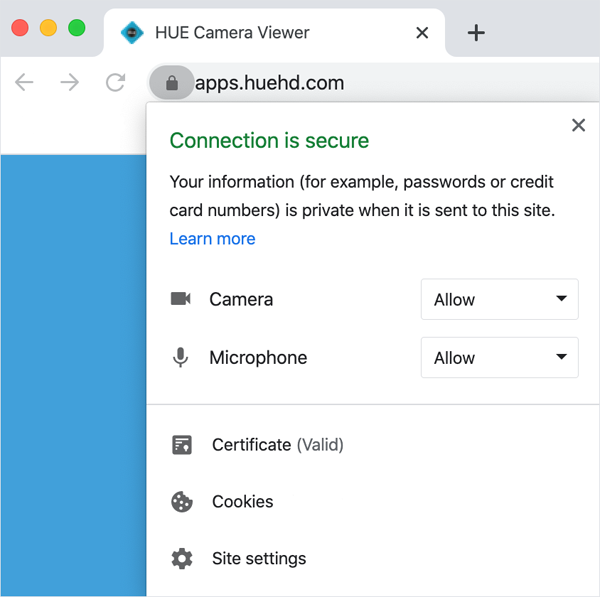
Task: Open the Cookies entry
Action: pyautogui.click(x=243, y=502)
